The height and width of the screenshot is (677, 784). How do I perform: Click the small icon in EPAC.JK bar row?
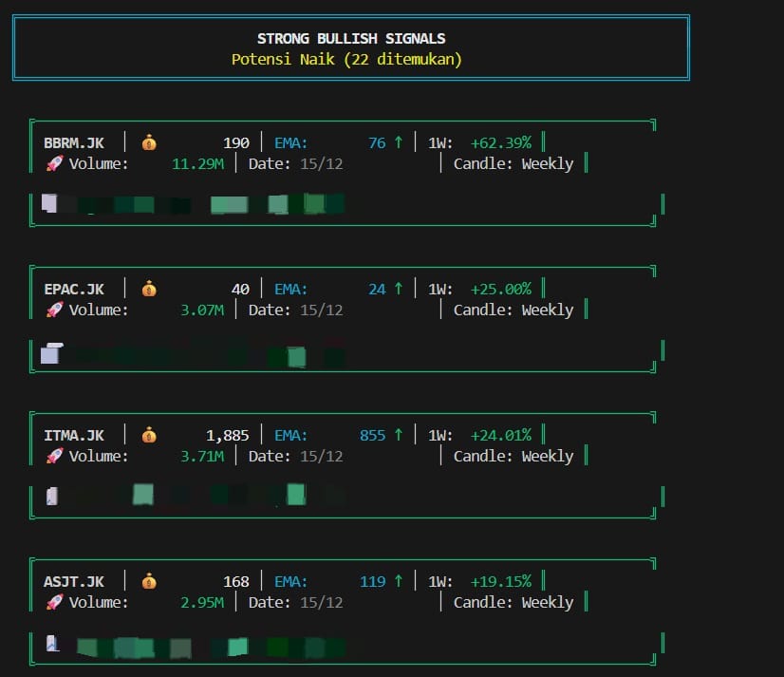(51, 353)
